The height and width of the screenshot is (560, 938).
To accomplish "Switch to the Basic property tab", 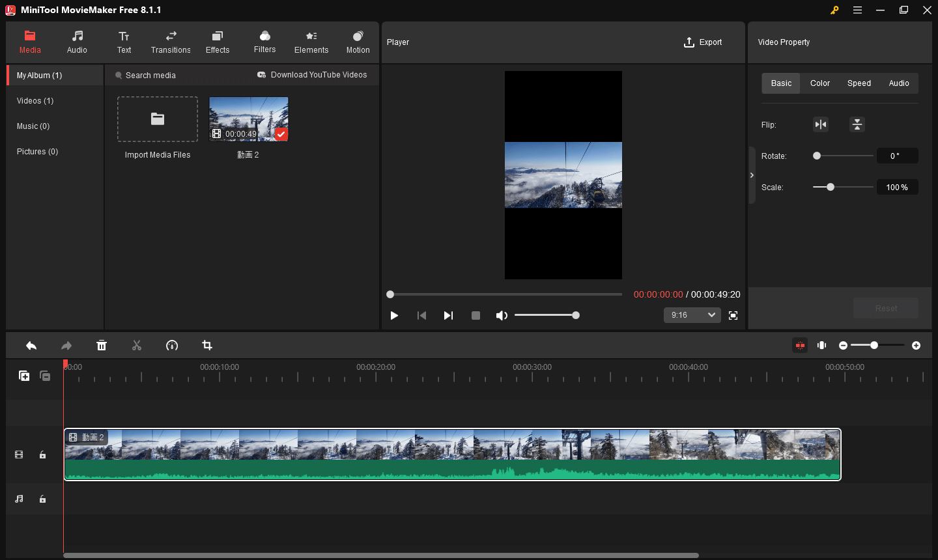I will (781, 83).
